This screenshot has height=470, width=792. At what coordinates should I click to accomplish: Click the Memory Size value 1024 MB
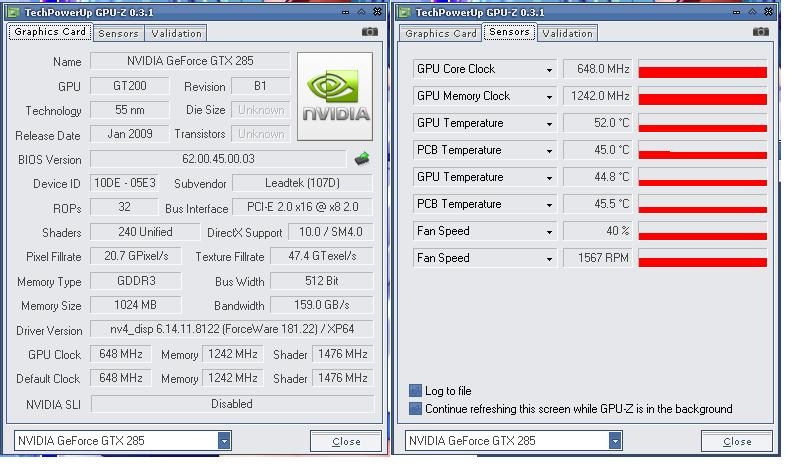click(136, 305)
